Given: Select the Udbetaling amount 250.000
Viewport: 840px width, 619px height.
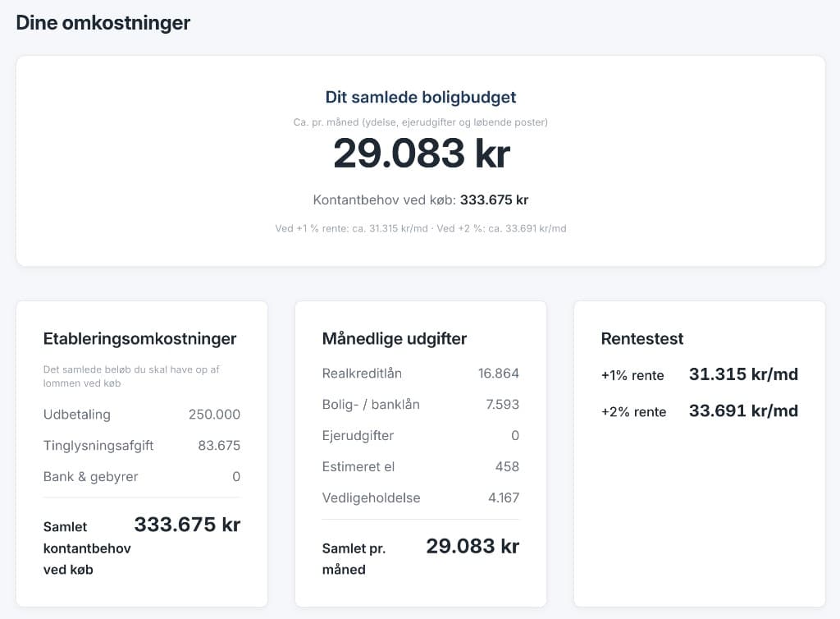Looking at the screenshot, I should coord(213,415).
